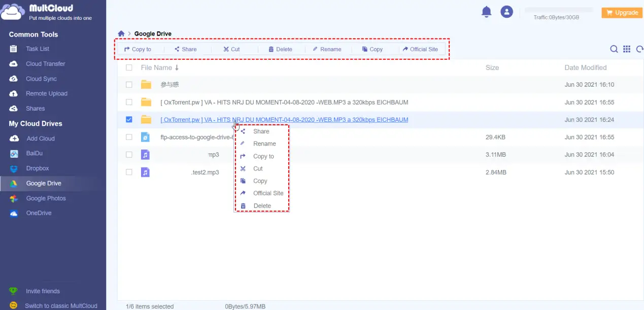
Task: Click the search magnifier icon
Action: tap(614, 49)
